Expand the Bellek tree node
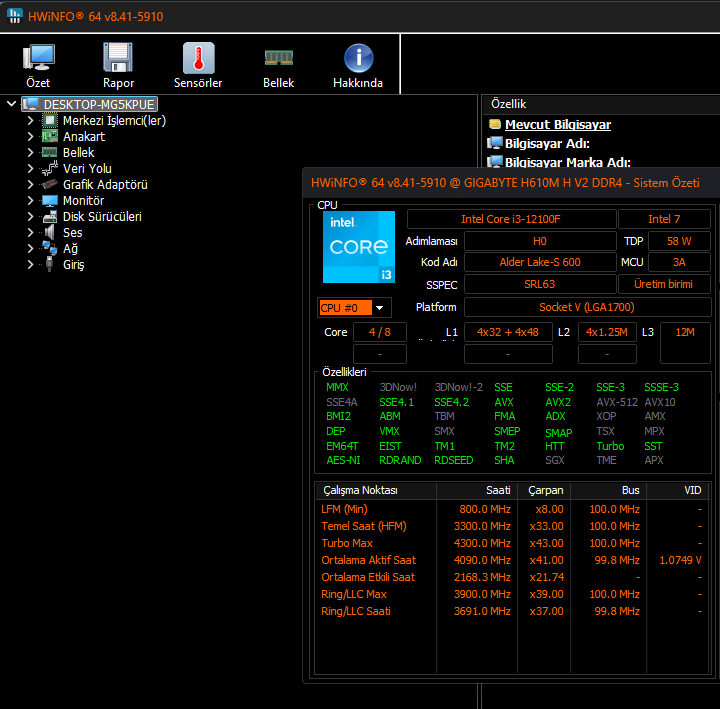The image size is (720, 709). tap(30, 152)
